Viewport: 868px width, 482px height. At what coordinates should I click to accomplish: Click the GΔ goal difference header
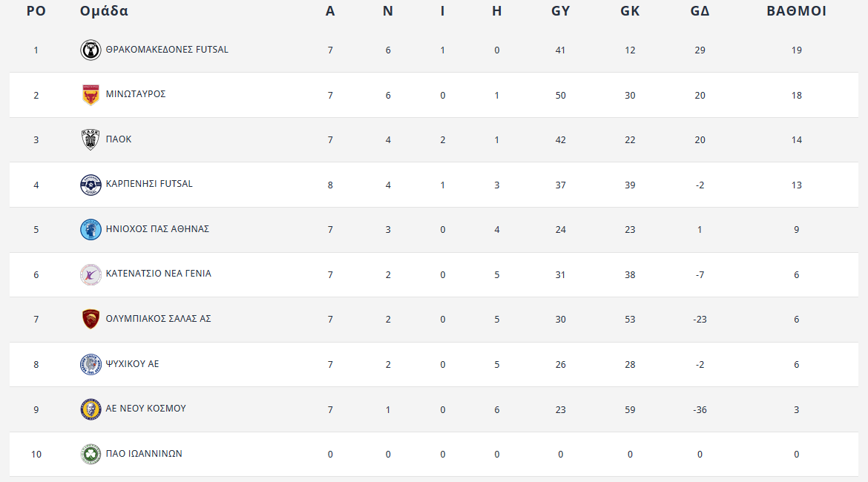click(x=700, y=11)
